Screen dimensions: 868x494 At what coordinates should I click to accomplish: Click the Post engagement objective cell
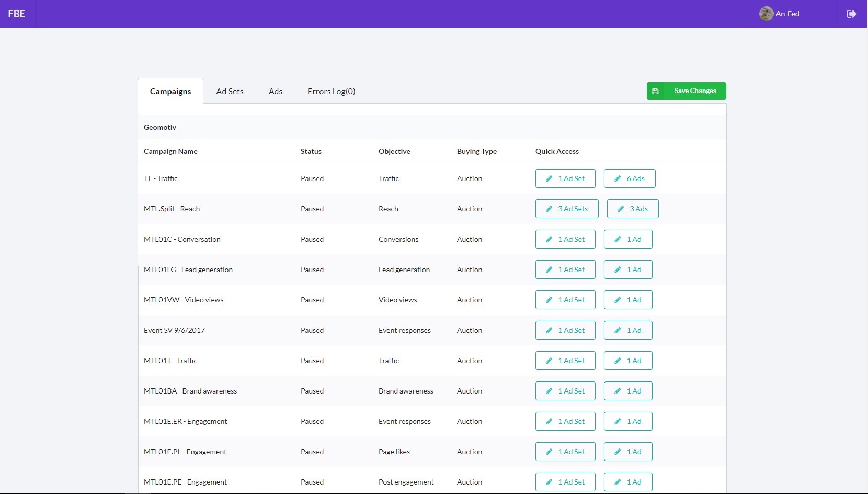[406, 482]
